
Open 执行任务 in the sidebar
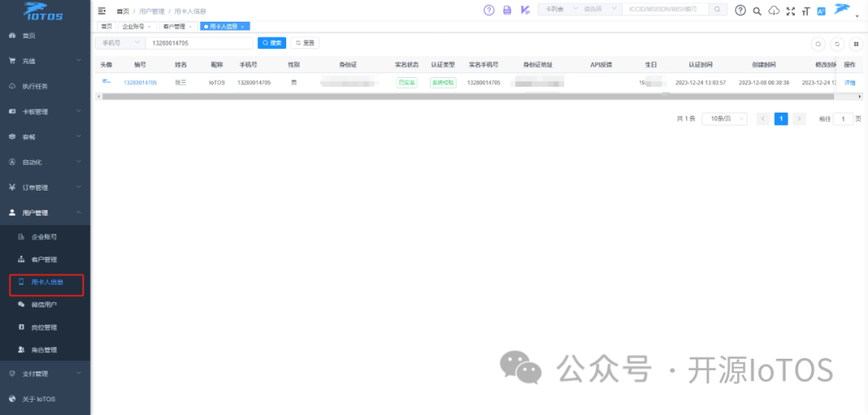click(45, 86)
